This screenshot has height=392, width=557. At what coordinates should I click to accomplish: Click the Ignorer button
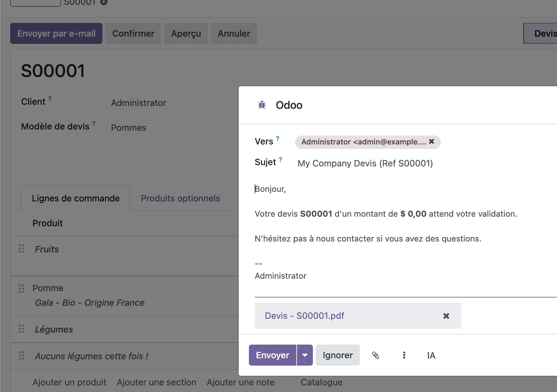338,355
